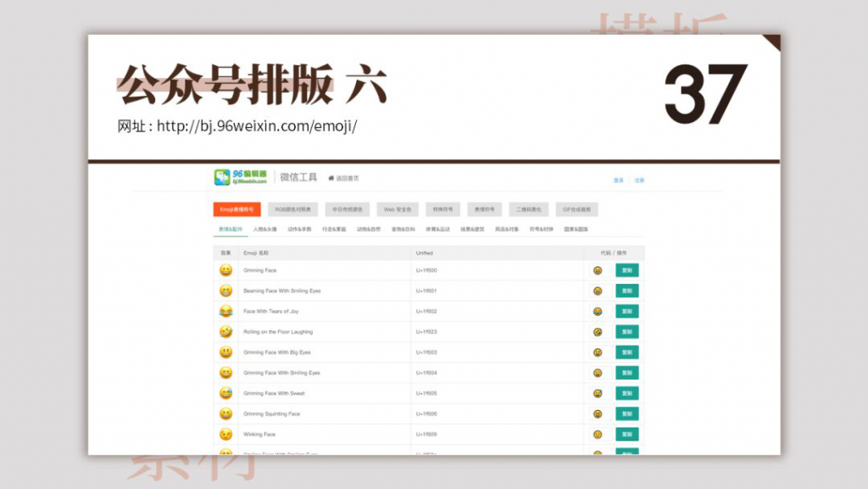This screenshot has width=868, height=489.
Task: Click the Grinning Squinting Face emoji
Action: tap(225, 414)
